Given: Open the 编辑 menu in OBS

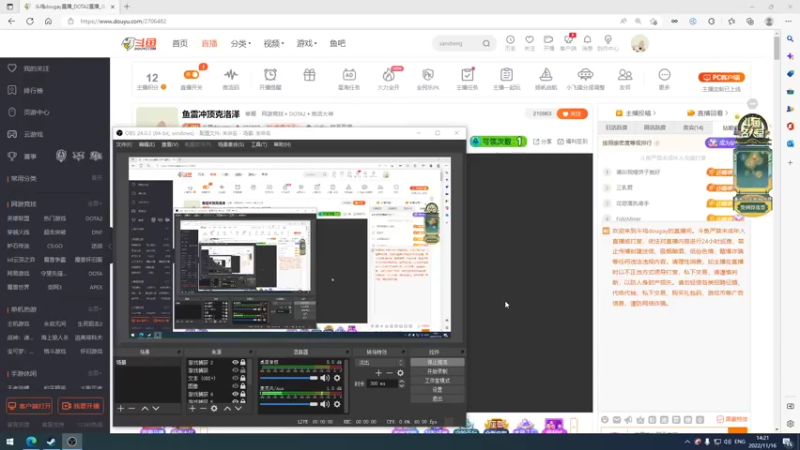Looking at the screenshot, I should tap(146, 145).
